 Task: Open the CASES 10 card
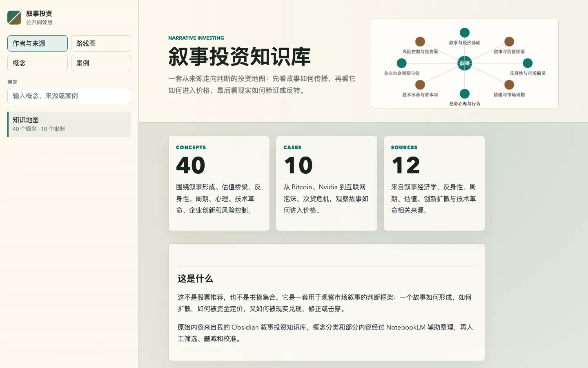pos(327,183)
